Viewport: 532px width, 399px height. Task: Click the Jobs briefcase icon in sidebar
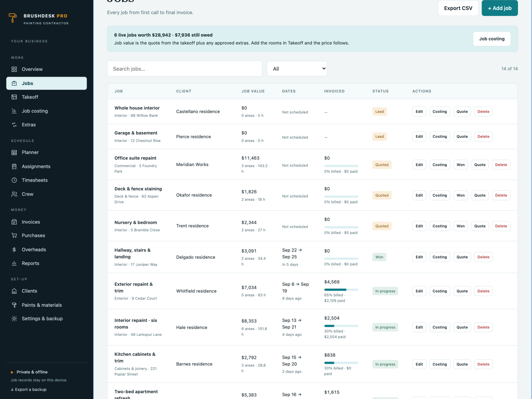14,83
